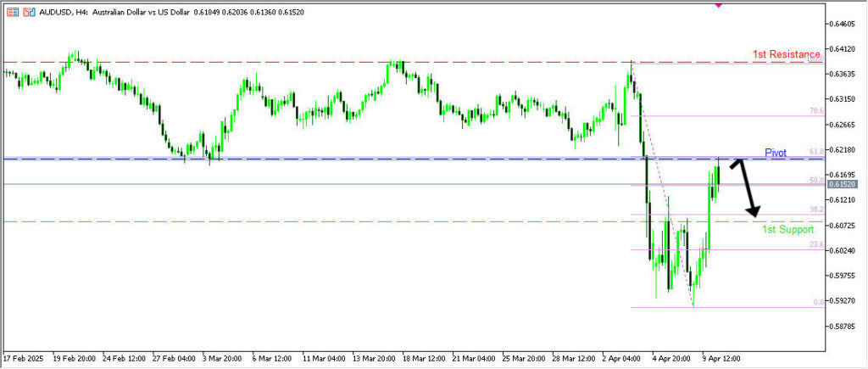This screenshot has width=868, height=369.
Task: Click the 17 Feb 2025 date label
Action: [24, 358]
